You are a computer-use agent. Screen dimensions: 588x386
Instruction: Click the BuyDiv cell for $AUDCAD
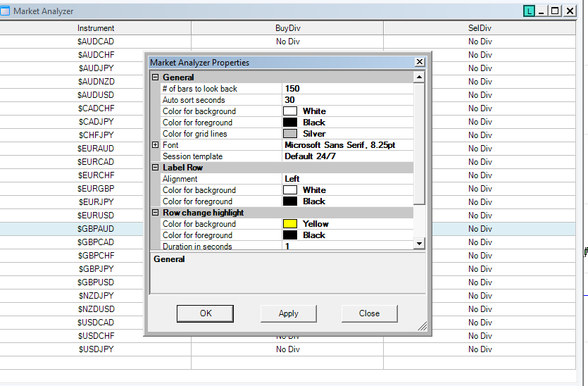pos(287,42)
